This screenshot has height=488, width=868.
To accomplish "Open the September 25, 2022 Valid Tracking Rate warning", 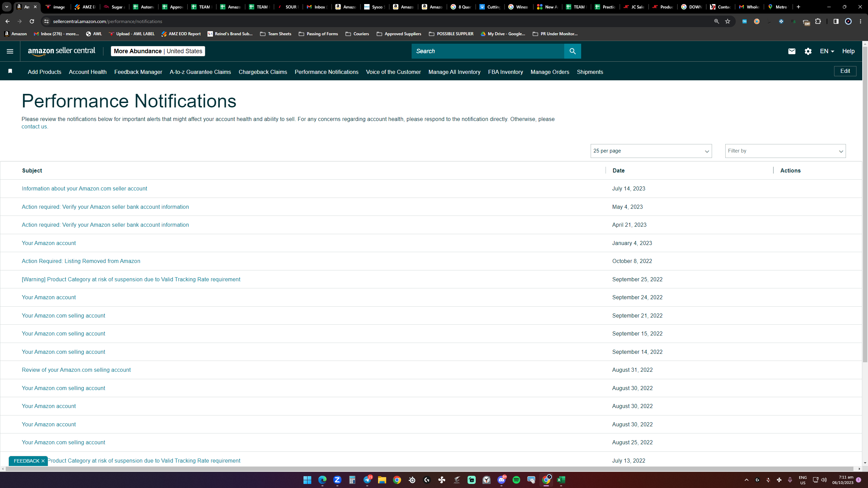I will pyautogui.click(x=131, y=279).
